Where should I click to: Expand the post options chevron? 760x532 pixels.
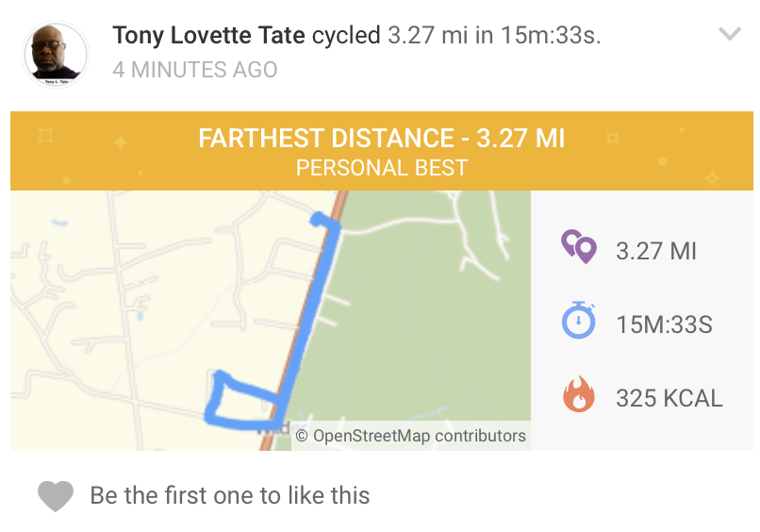[730, 35]
